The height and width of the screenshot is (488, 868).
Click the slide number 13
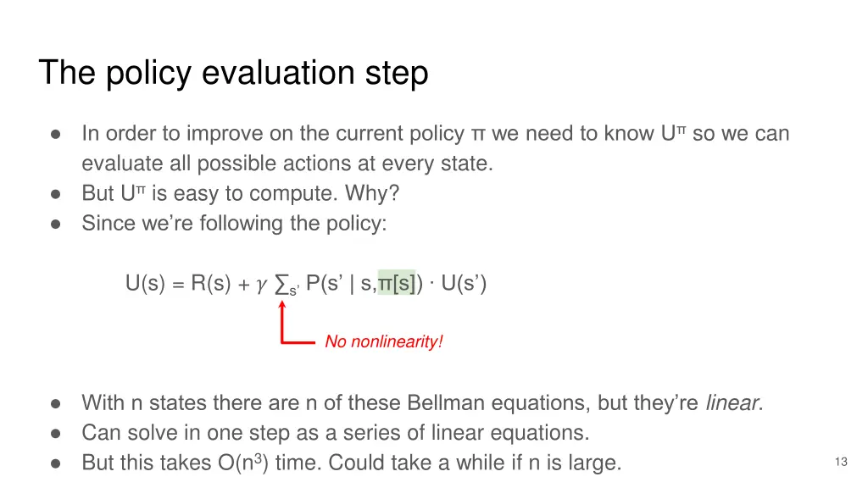[x=840, y=462]
